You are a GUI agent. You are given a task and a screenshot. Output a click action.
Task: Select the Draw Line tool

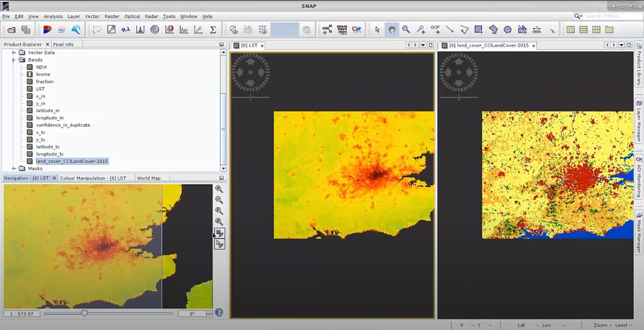pos(449,30)
